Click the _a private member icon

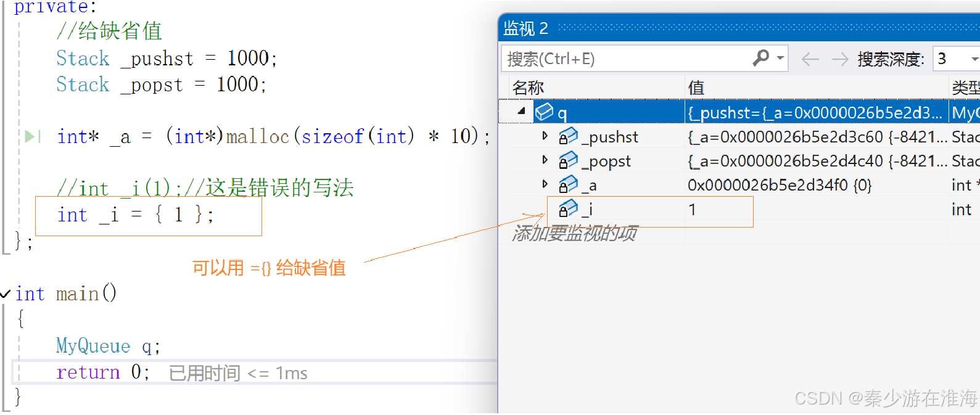click(567, 184)
